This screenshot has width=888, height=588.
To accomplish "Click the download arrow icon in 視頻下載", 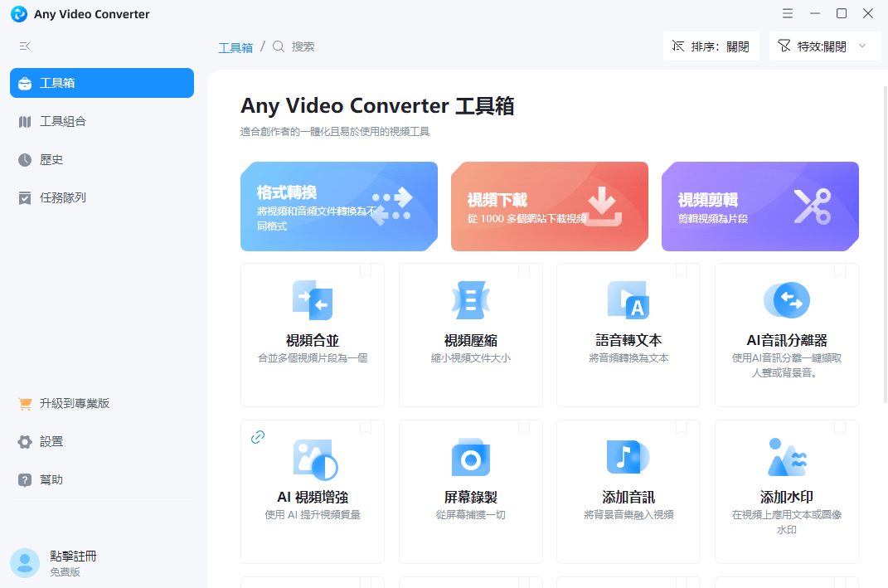I will click(x=602, y=207).
